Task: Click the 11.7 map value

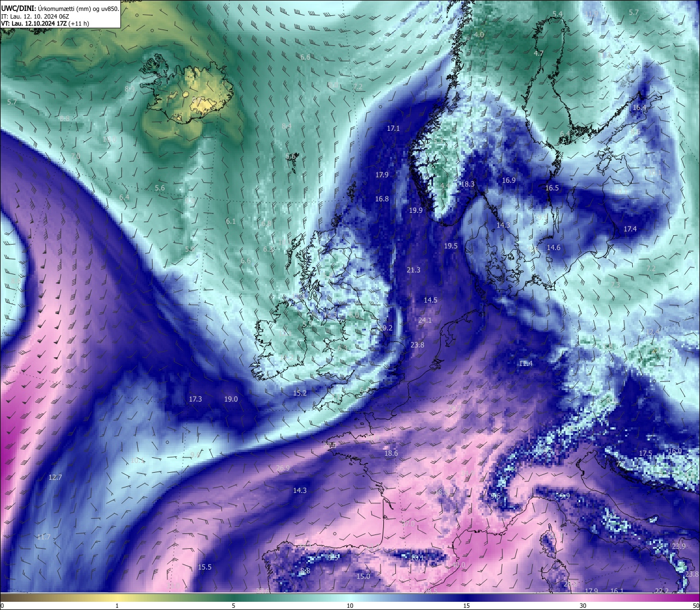Action: pyautogui.click(x=43, y=537)
